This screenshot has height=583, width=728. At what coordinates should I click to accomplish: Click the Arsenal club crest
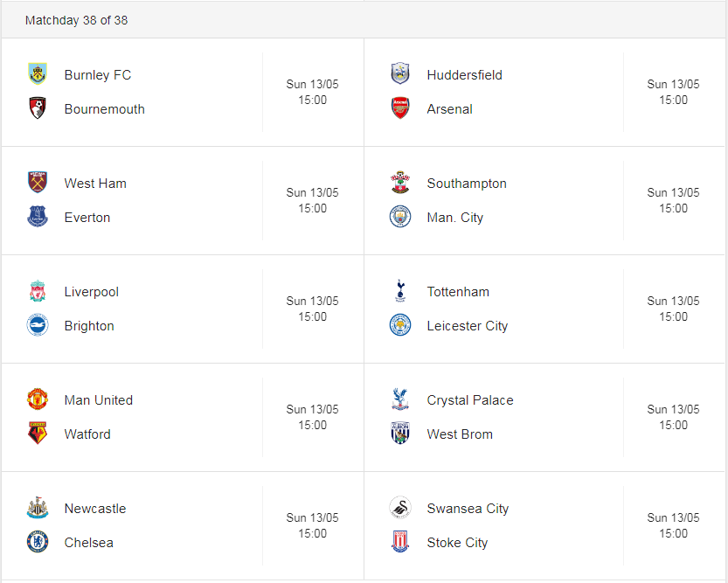(400, 108)
